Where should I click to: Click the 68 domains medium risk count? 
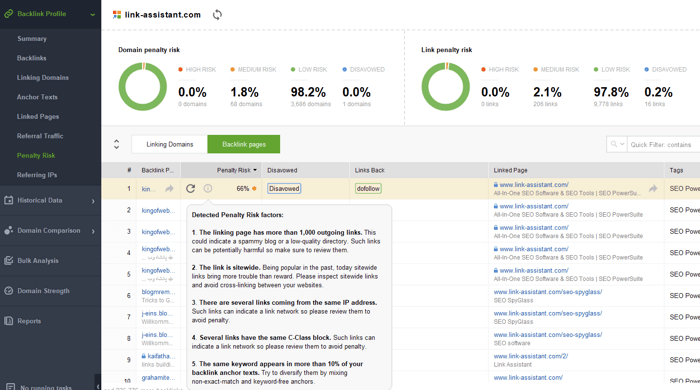[x=246, y=104]
